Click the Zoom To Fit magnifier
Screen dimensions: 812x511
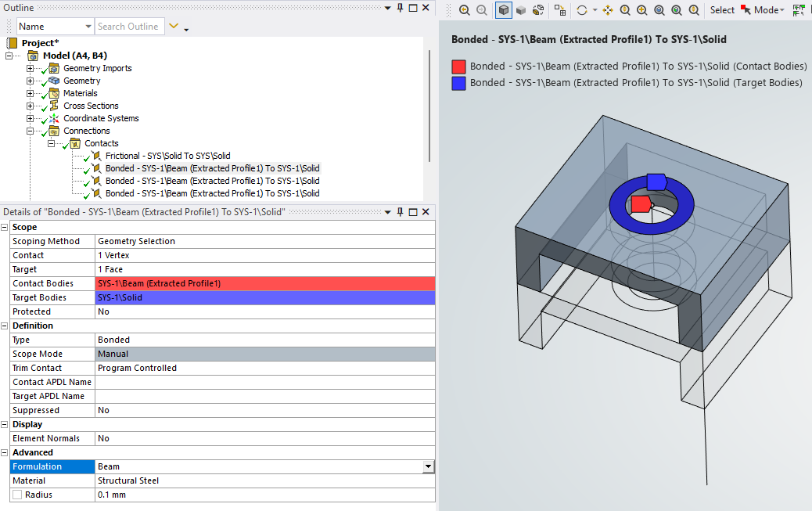659,10
